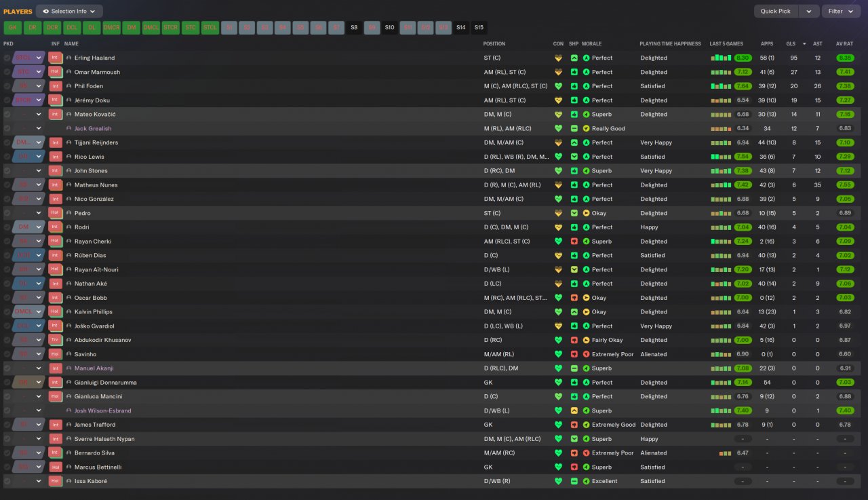Click Nathan Aké's condition heart icon

pyautogui.click(x=558, y=284)
